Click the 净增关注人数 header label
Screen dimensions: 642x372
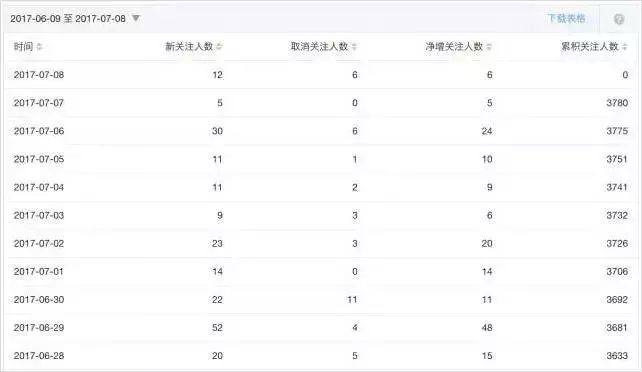pyautogui.click(x=454, y=46)
